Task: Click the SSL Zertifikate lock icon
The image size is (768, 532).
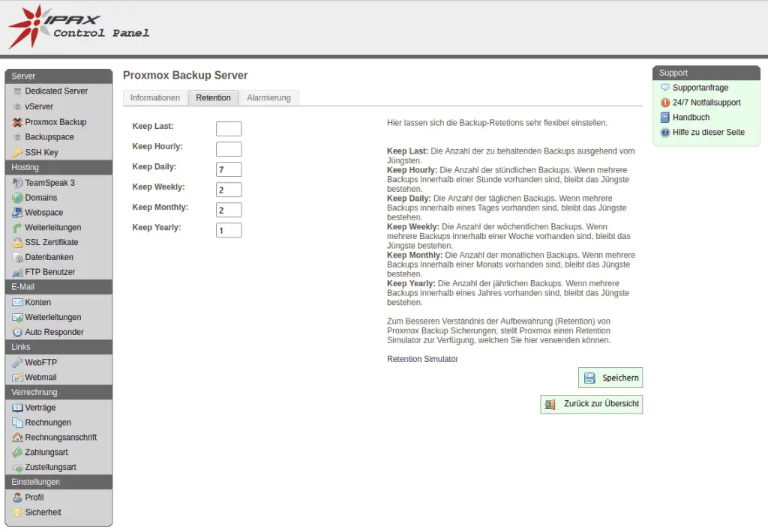Action: pos(18,243)
